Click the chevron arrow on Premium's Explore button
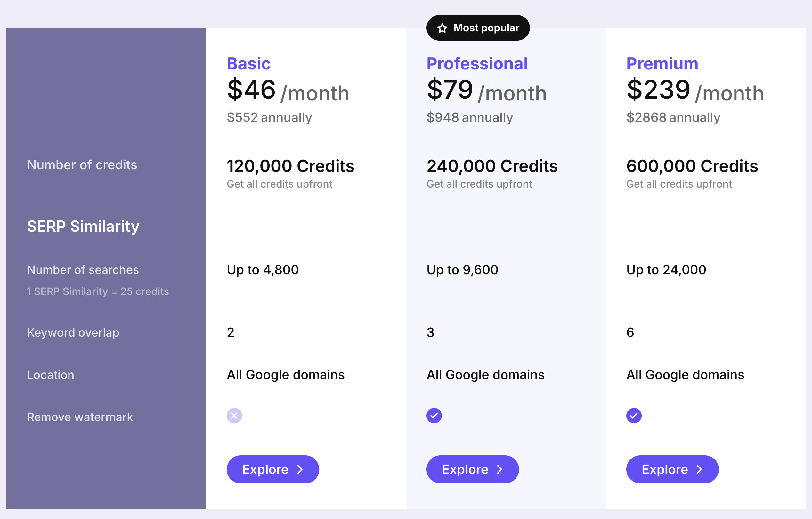This screenshot has width=812, height=519. pos(700,469)
